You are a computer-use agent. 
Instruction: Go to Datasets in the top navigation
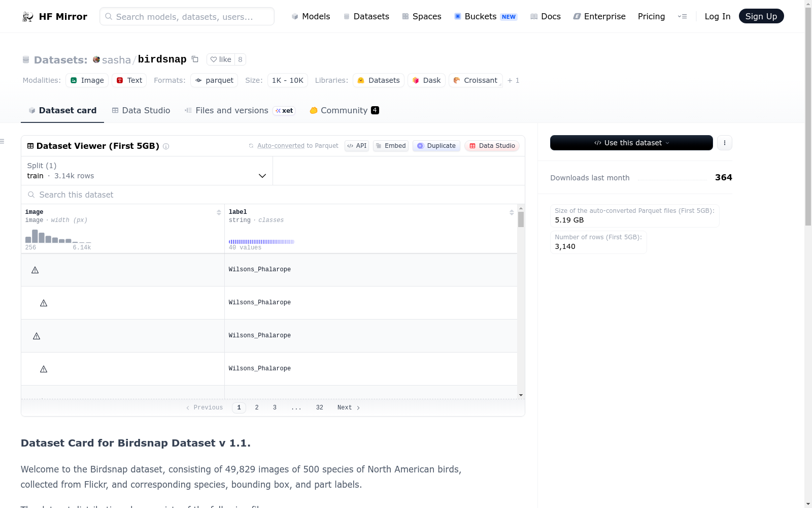tap(366, 16)
